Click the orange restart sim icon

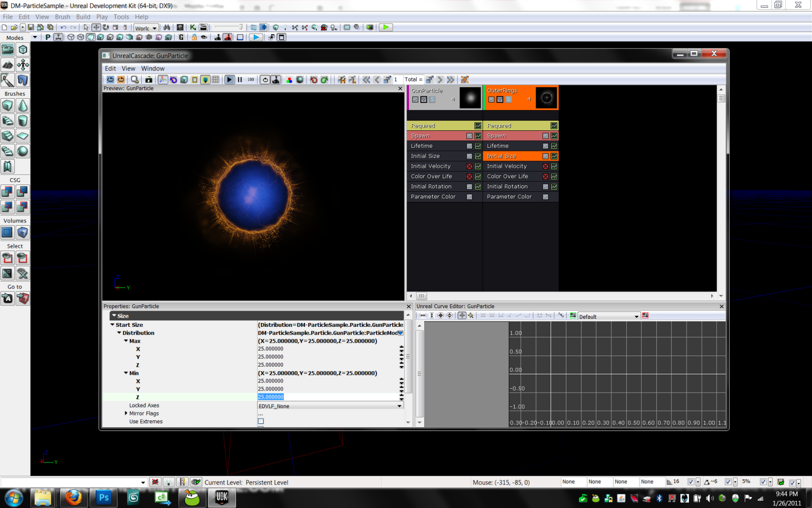(121, 80)
